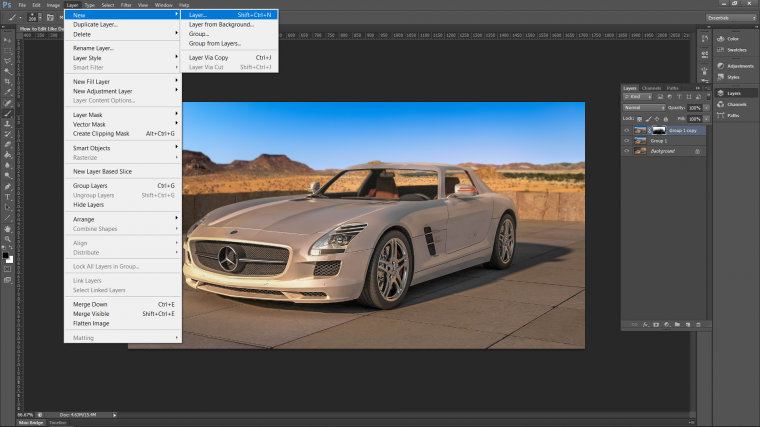Select the Eyedropper tool
The image size is (760, 427).
[x=7, y=92]
